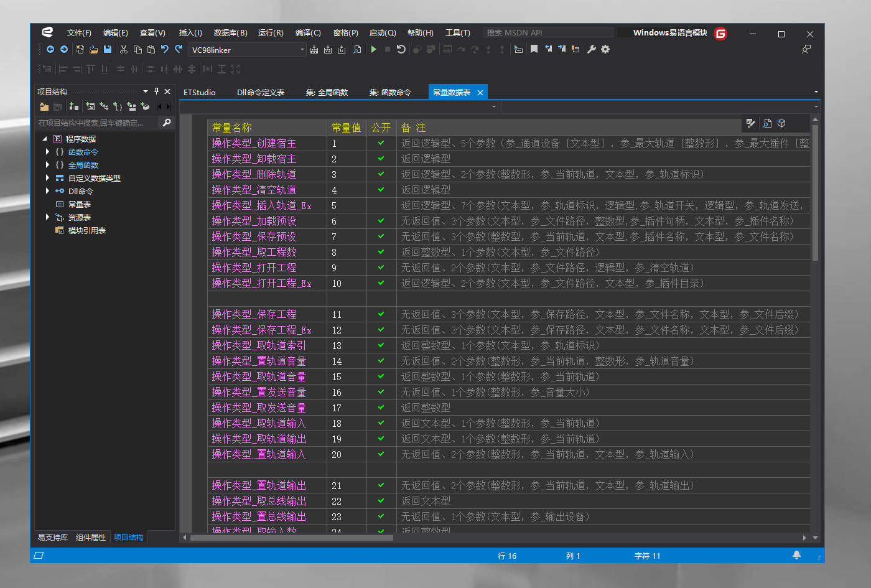Close the 项目结构 panel
This screenshot has height=588, width=871.
(x=167, y=91)
